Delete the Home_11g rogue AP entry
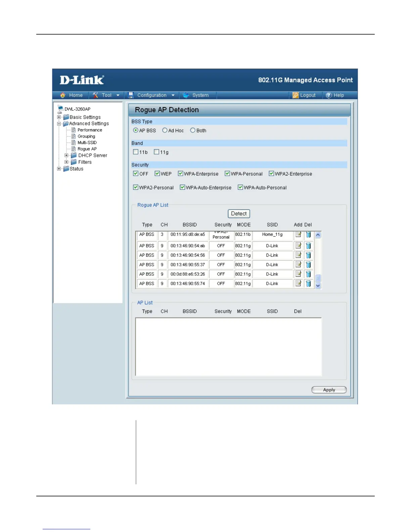The image size is (411, 532). [x=308, y=234]
